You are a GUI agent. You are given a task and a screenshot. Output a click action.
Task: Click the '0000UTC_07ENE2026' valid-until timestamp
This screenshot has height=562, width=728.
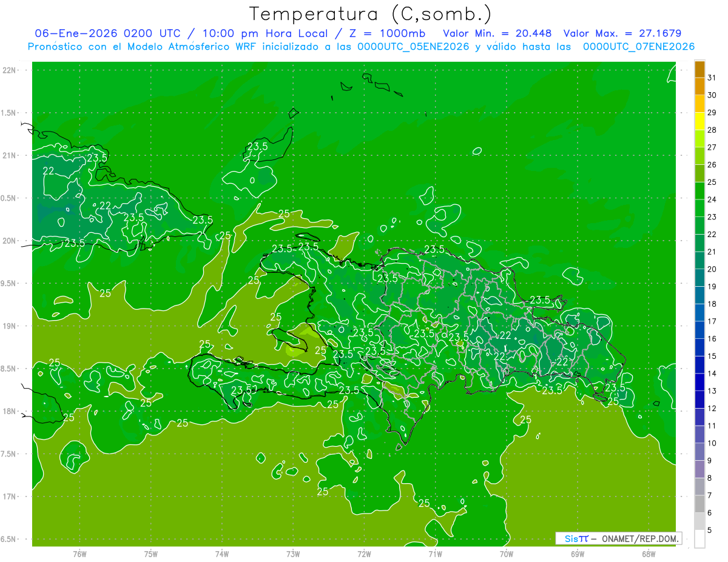[x=638, y=47]
